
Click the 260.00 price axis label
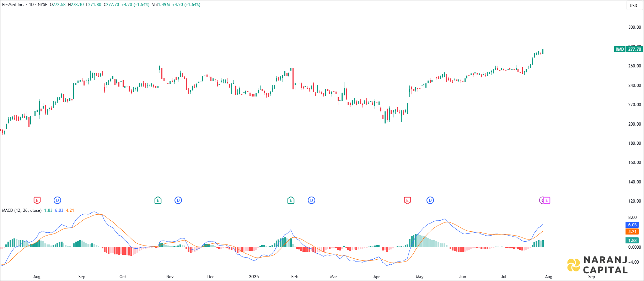click(634, 66)
